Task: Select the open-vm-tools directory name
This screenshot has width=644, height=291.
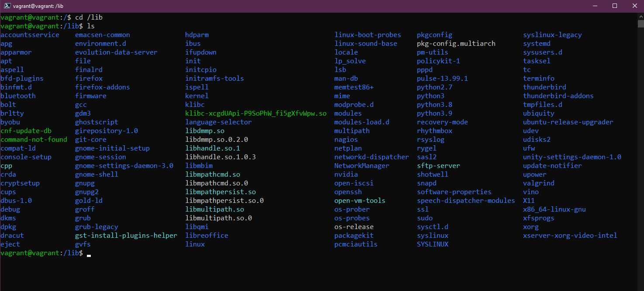Action: click(360, 200)
